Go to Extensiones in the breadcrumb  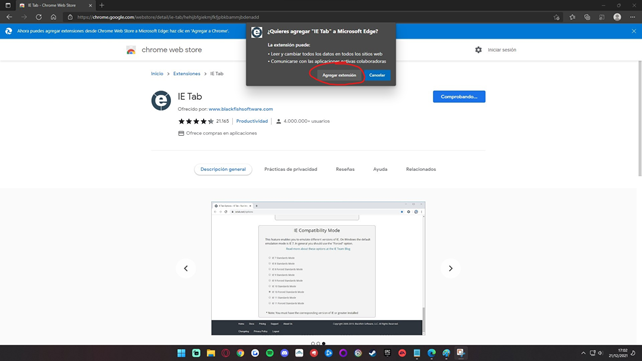(187, 74)
